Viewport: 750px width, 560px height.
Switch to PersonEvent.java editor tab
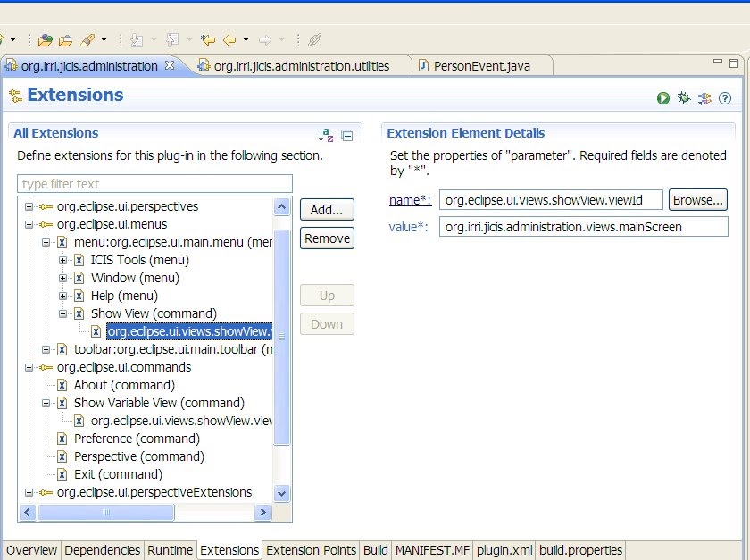coord(482,66)
